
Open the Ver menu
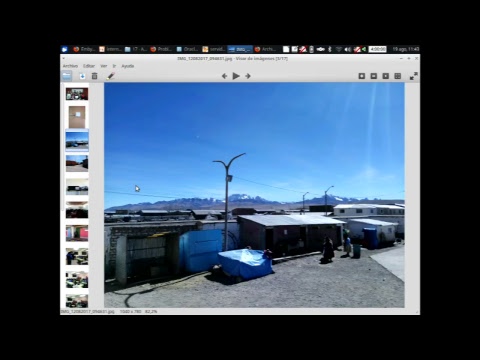tap(104, 66)
